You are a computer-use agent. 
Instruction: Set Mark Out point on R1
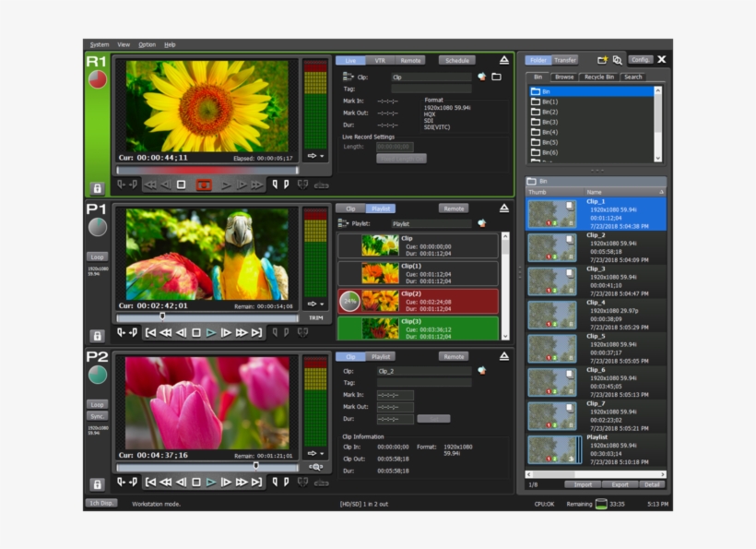point(286,185)
